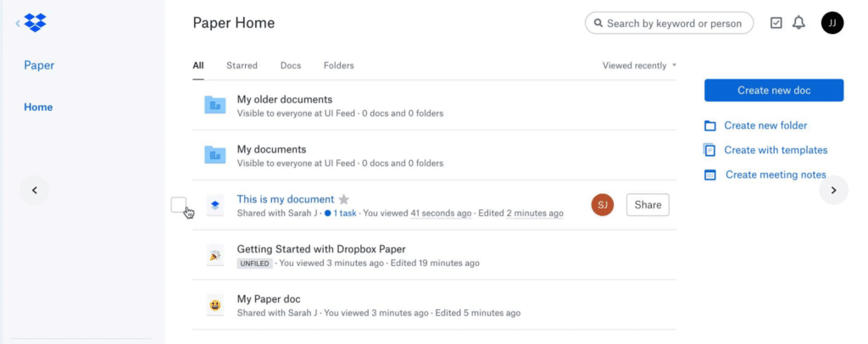Screen dimensions: 868x344
Task: Click the Edited 2 minutes ago timestamp
Action: tap(521, 214)
